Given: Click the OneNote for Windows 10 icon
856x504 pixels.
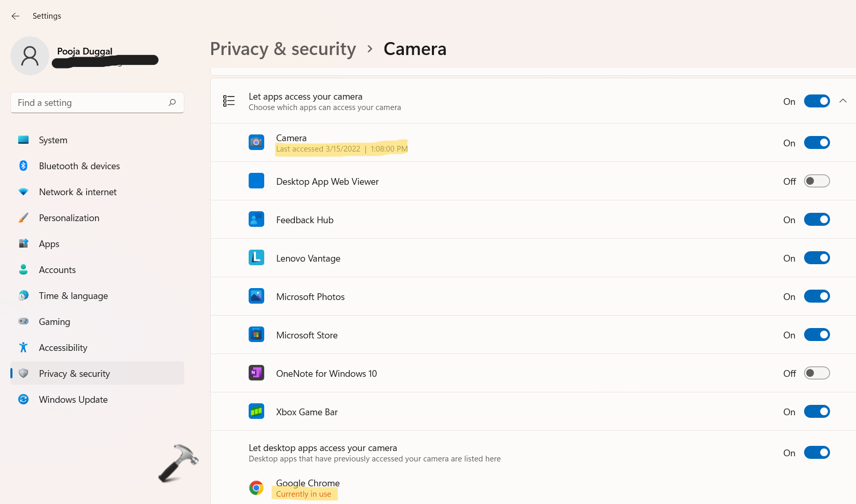Looking at the screenshot, I should 256,373.
